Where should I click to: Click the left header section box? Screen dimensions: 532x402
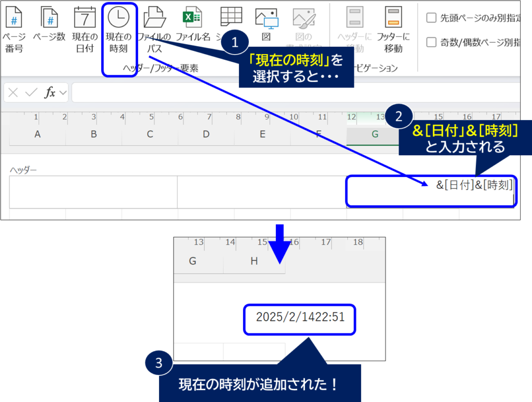94,192
